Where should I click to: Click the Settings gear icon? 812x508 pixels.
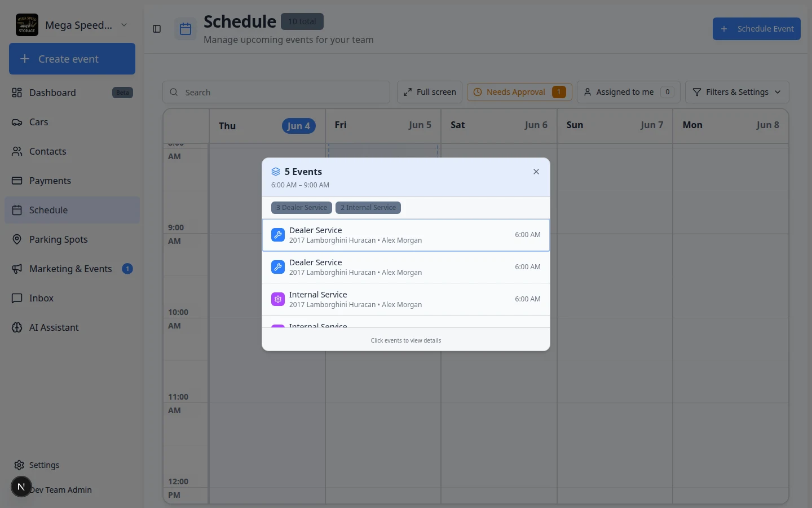click(19, 465)
